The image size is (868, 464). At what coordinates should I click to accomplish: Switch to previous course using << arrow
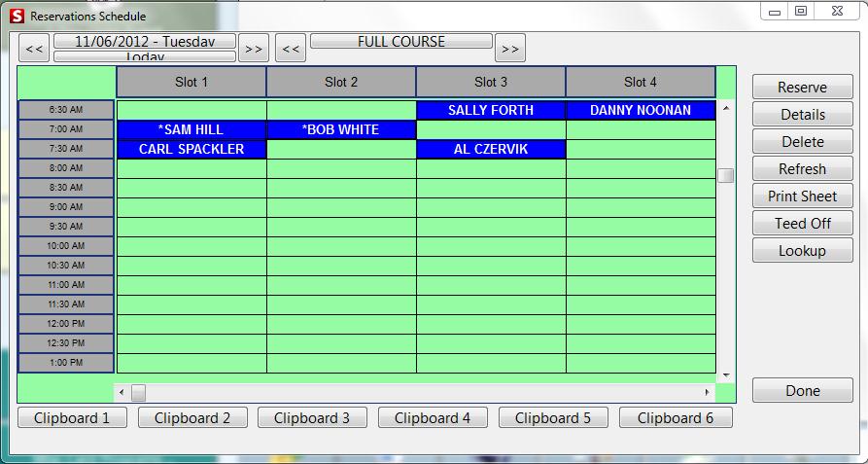tap(291, 48)
